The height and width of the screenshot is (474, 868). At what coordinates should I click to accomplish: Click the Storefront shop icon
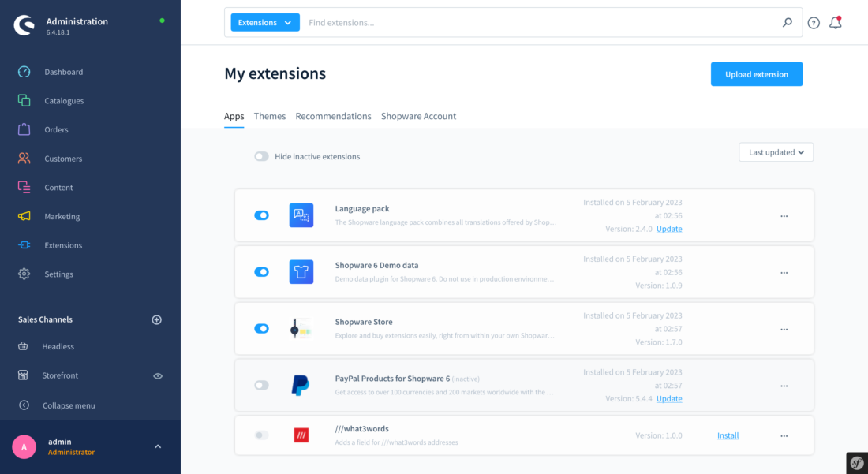[23, 375]
